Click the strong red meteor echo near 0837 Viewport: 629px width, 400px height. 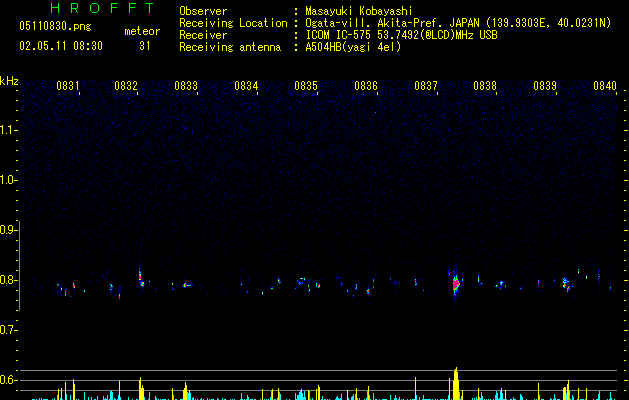(456, 284)
